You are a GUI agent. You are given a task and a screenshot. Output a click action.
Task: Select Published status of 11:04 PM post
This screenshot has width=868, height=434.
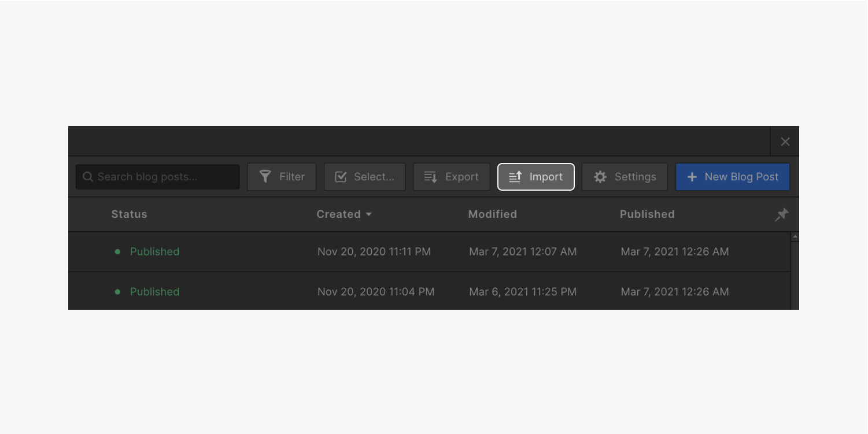(x=154, y=292)
